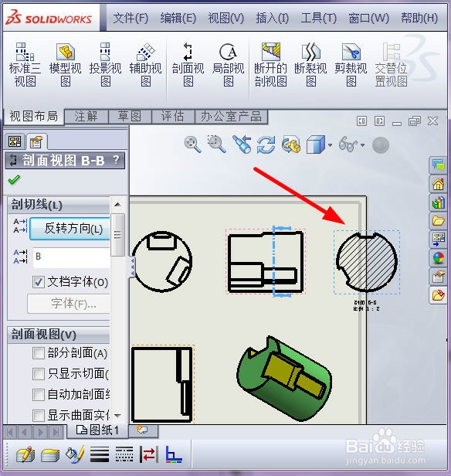Activate the 剖面视图 section view tool

pos(188,65)
